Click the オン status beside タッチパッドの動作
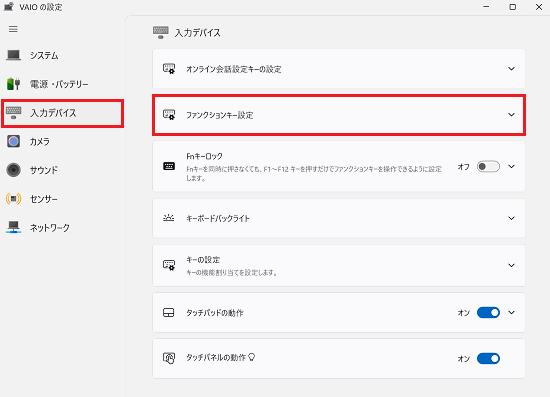 pos(464,313)
